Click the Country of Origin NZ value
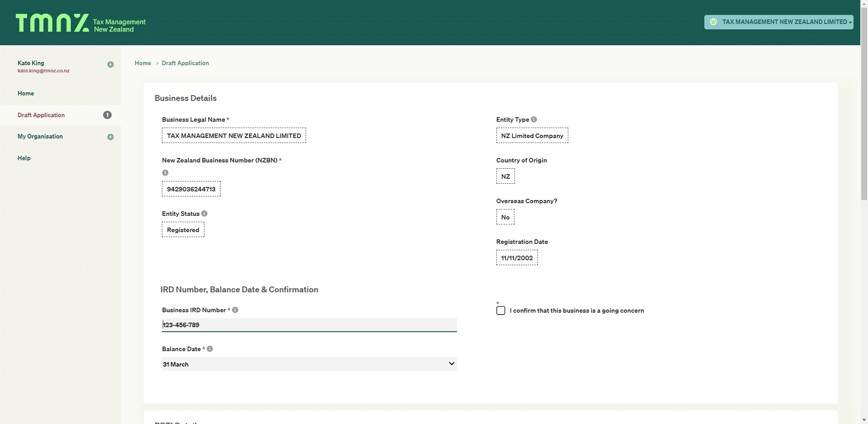 pyautogui.click(x=505, y=176)
